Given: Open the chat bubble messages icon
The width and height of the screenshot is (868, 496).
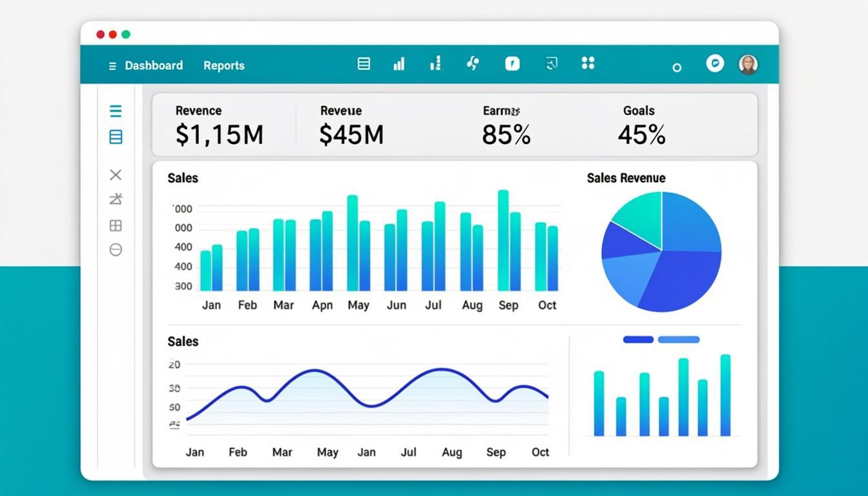Looking at the screenshot, I should [x=715, y=63].
